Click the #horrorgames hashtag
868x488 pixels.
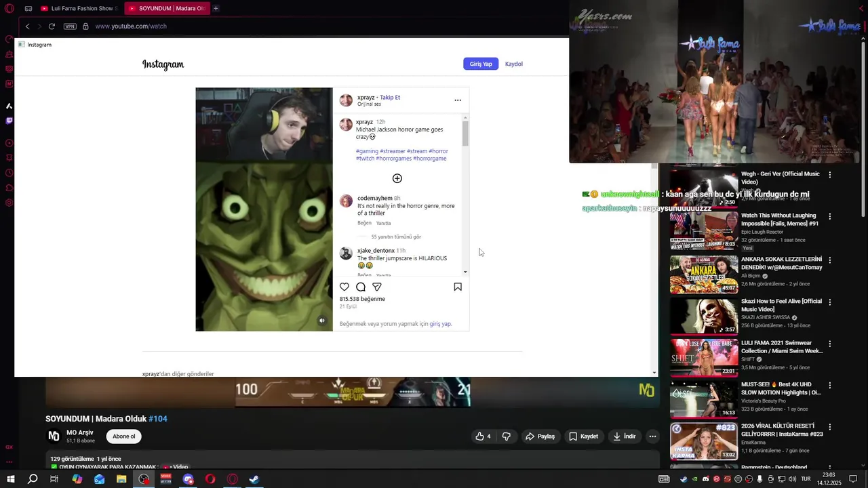[394, 158]
